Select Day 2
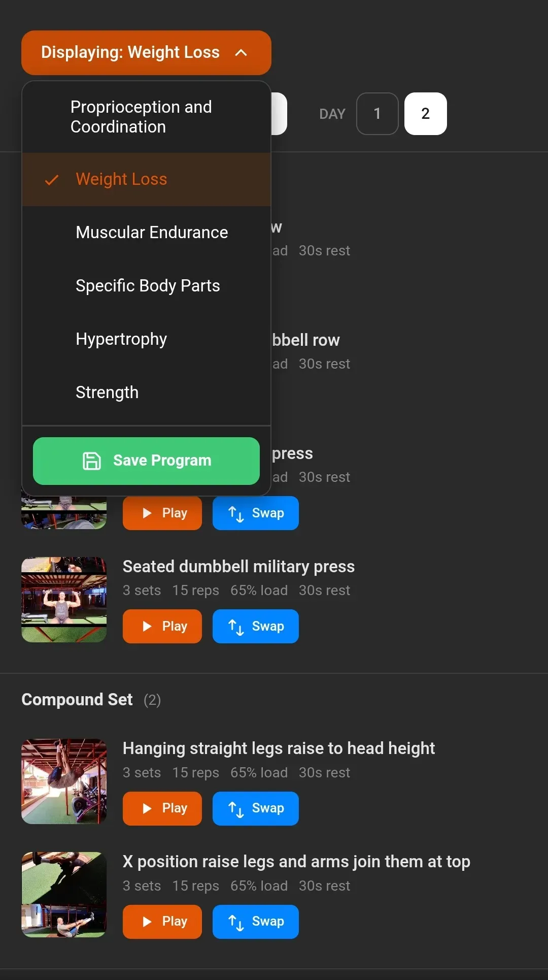 point(425,114)
